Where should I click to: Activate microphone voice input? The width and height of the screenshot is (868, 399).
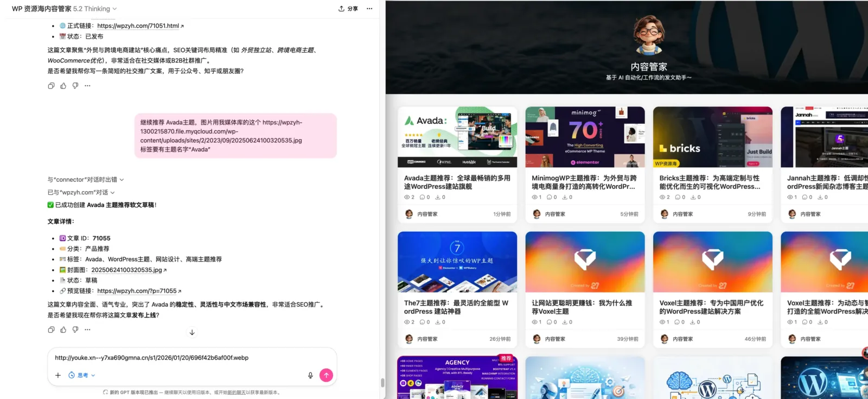310,375
